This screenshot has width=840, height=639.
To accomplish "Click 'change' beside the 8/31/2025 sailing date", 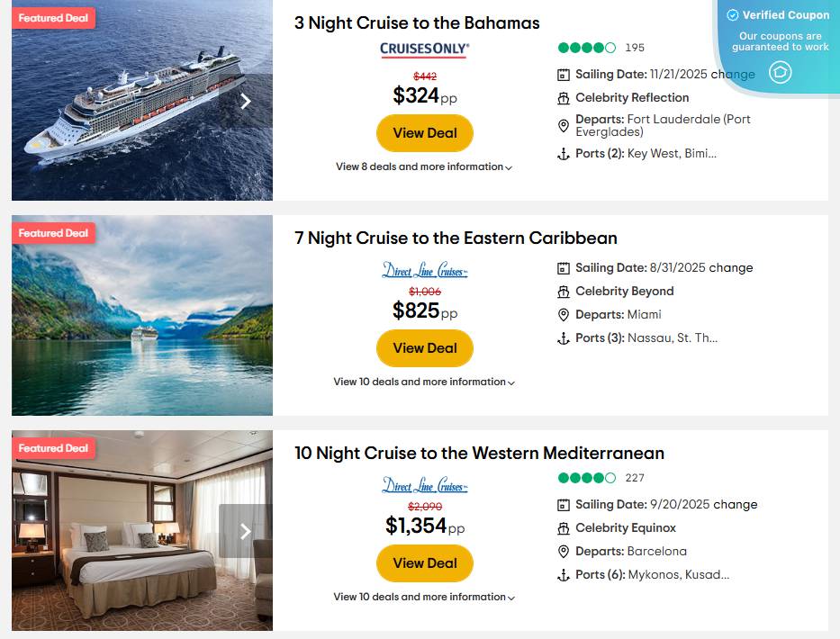I will point(731,267).
